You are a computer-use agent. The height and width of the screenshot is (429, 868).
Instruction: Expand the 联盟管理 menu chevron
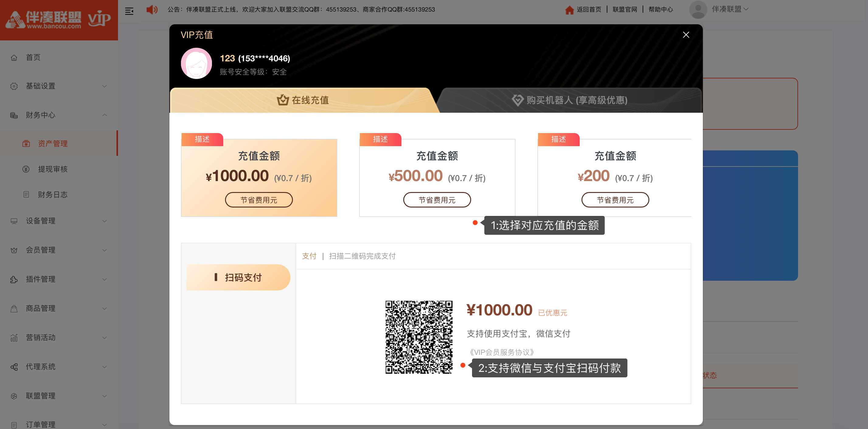[104, 396]
